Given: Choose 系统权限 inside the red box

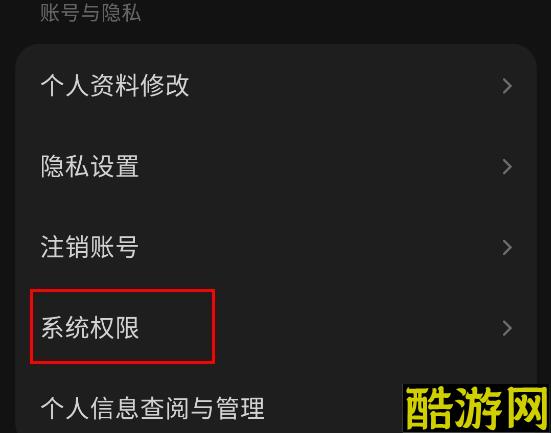Looking at the screenshot, I should pyautogui.click(x=90, y=328).
